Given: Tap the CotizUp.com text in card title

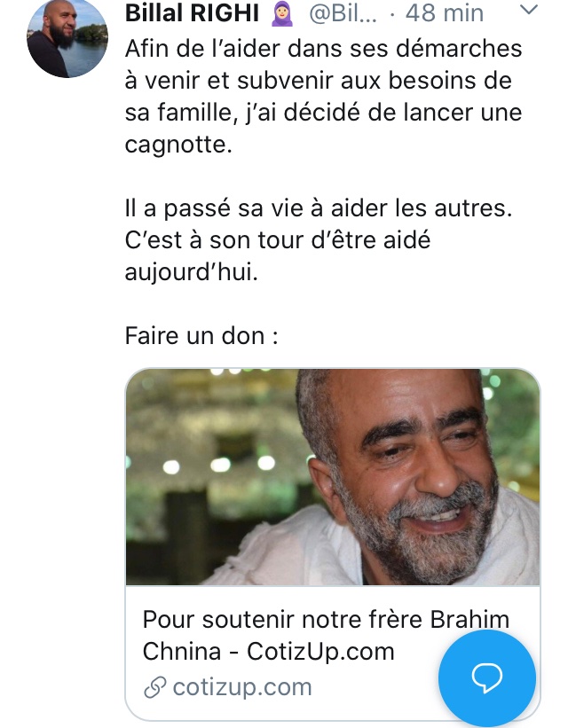Looking at the screenshot, I should (x=320, y=652).
